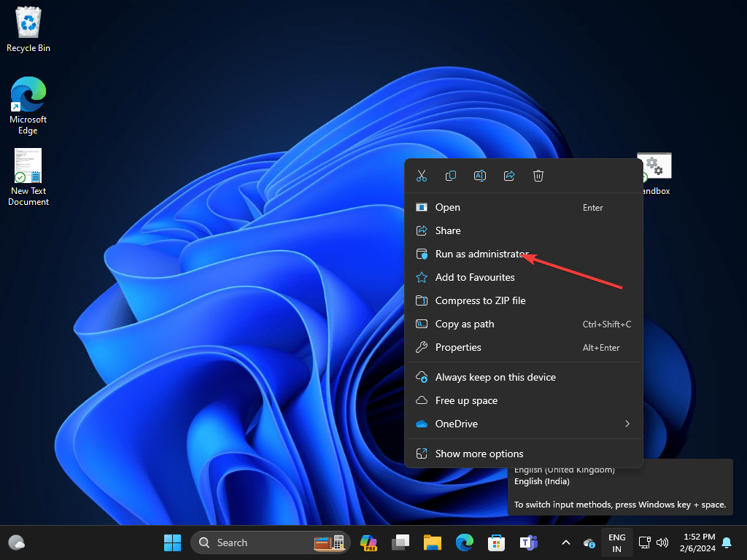Screen dimensions: 747x560
Task: Choose Copy as path
Action: click(x=524, y=324)
